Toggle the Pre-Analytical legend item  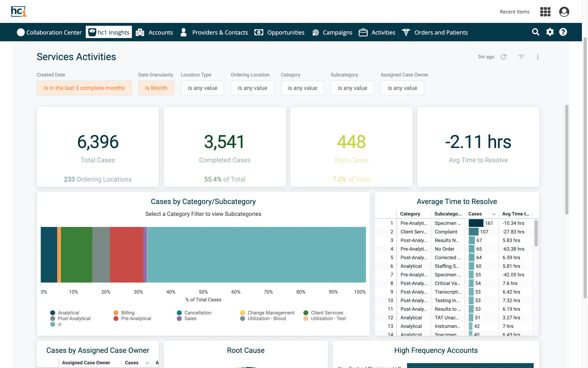click(x=132, y=318)
